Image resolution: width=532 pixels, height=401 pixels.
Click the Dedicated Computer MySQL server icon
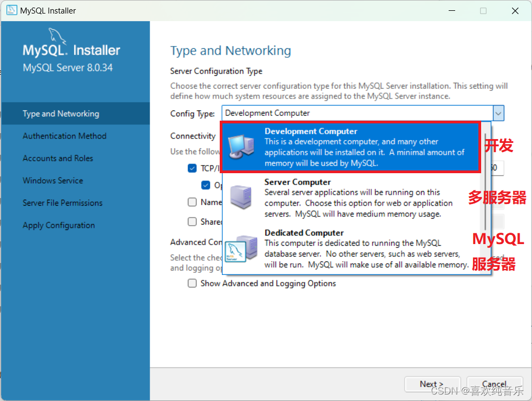pyautogui.click(x=241, y=248)
